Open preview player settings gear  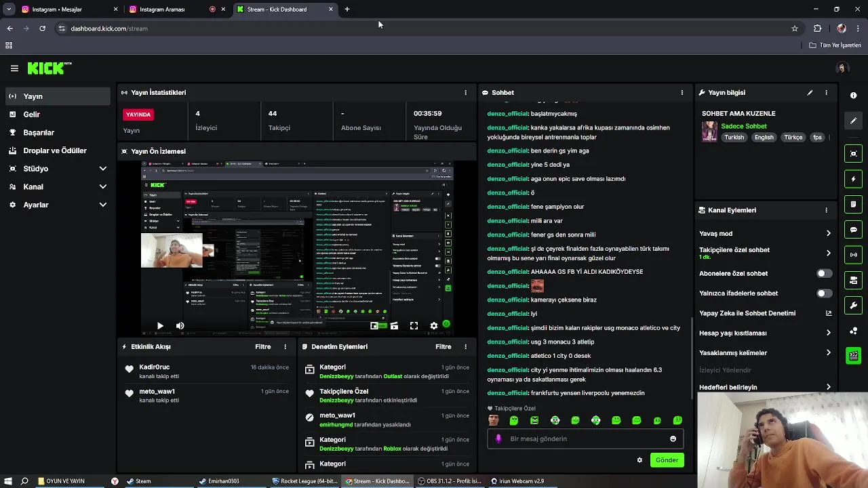[x=434, y=326]
